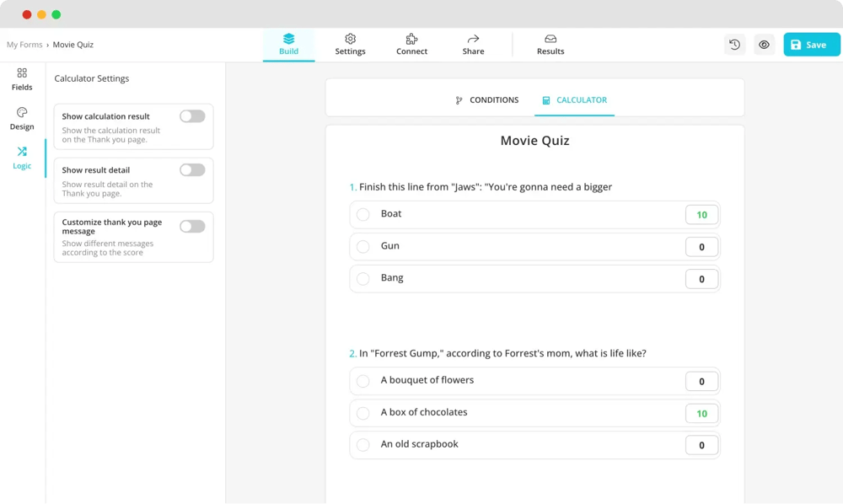
Task: Open the Design palette panel
Action: (22, 118)
